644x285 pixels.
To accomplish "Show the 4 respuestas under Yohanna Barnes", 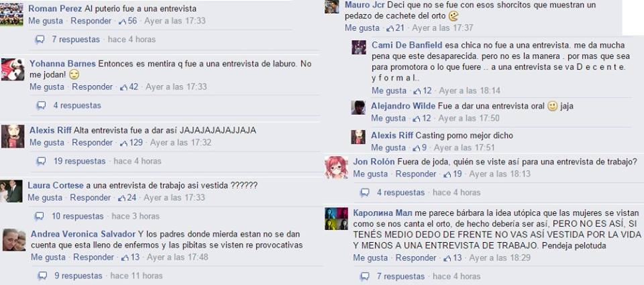I will pyautogui.click(x=76, y=105).
